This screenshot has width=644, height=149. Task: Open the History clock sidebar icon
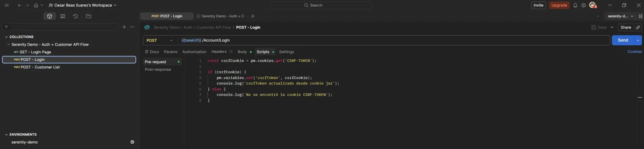pyautogui.click(x=76, y=16)
